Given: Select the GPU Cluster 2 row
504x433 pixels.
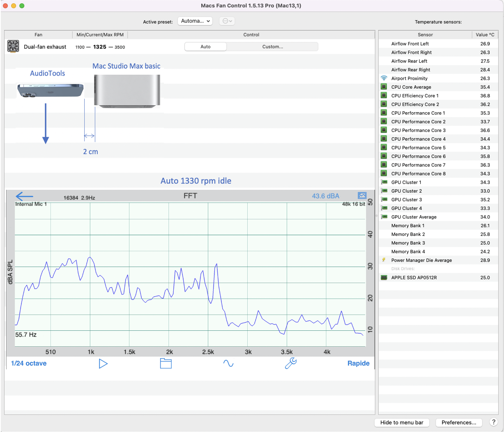Looking at the screenshot, I should point(438,191).
